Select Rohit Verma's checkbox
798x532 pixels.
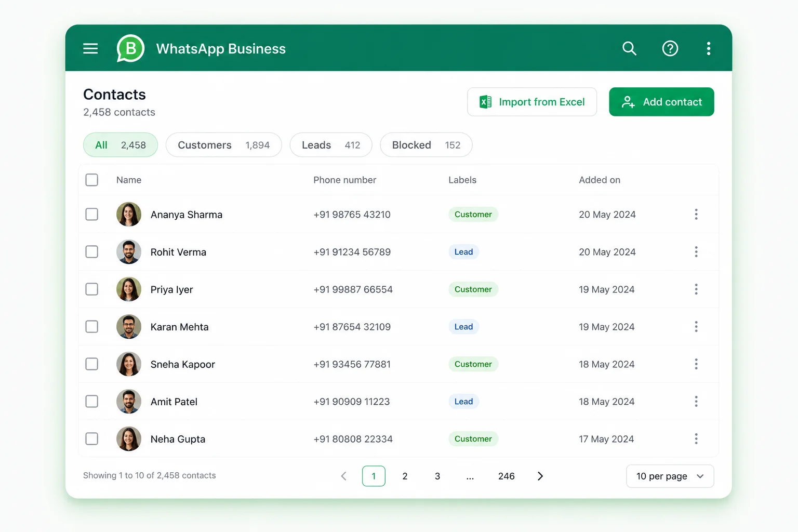pyautogui.click(x=92, y=252)
